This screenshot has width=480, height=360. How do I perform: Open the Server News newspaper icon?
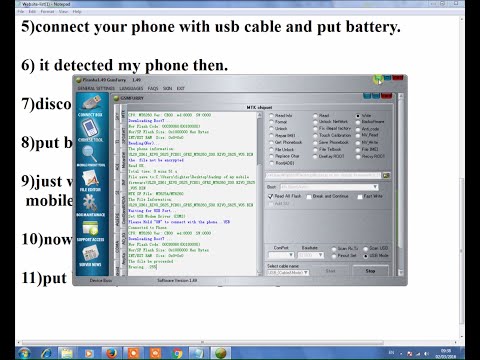point(90,256)
